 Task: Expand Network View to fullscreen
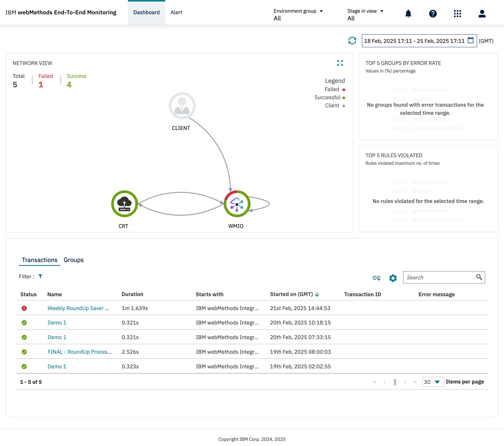click(340, 63)
